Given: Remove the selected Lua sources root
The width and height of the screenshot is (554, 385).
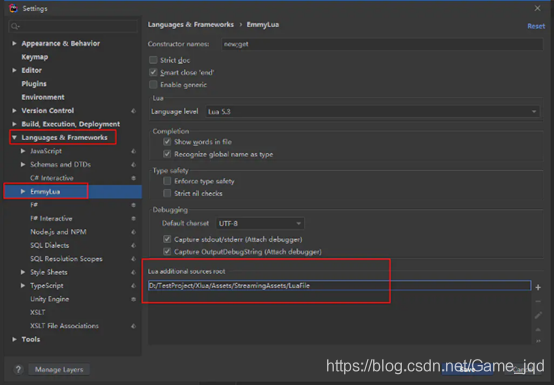Looking at the screenshot, I should pyautogui.click(x=538, y=301).
